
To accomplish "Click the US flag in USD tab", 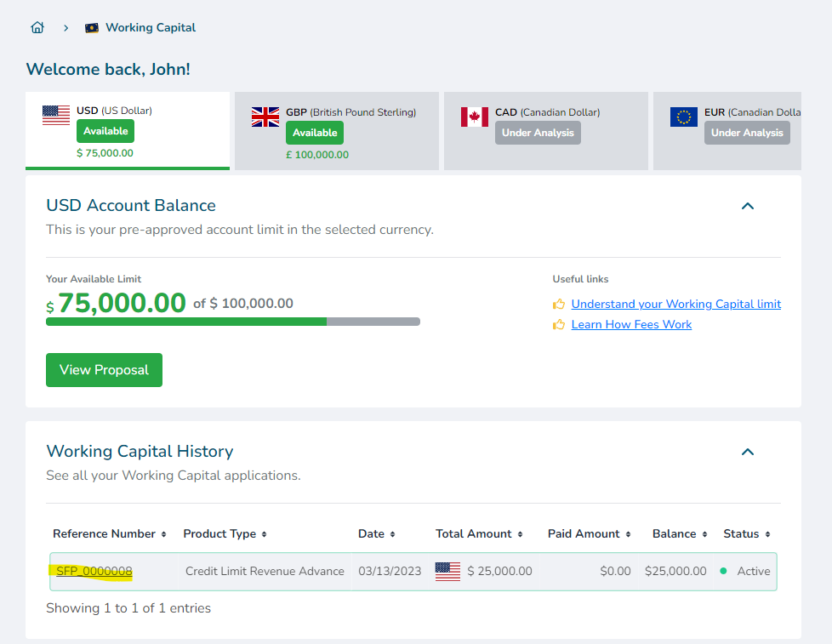I will (56, 116).
